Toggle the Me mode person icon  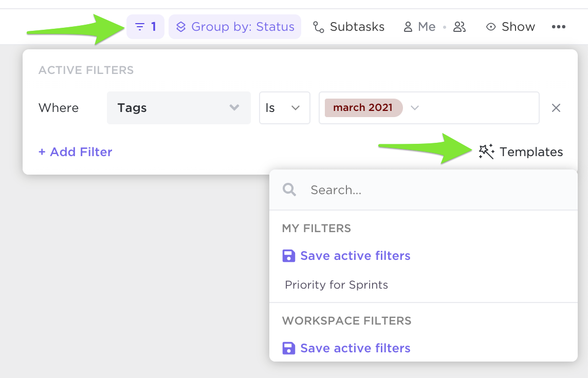408,27
